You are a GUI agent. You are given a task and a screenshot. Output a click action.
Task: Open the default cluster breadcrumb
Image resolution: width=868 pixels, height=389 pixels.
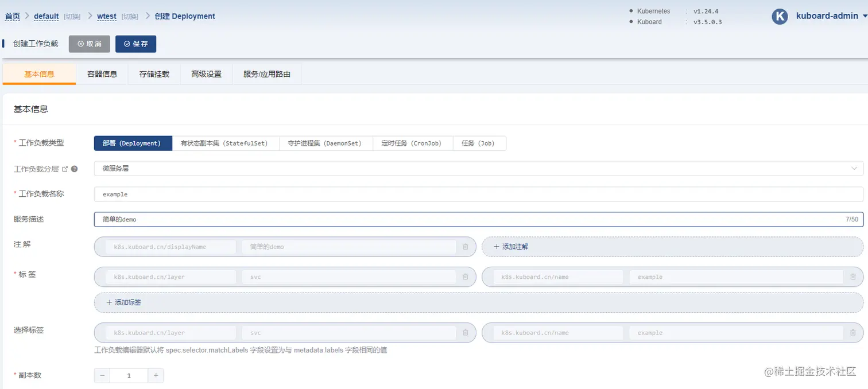pos(46,16)
